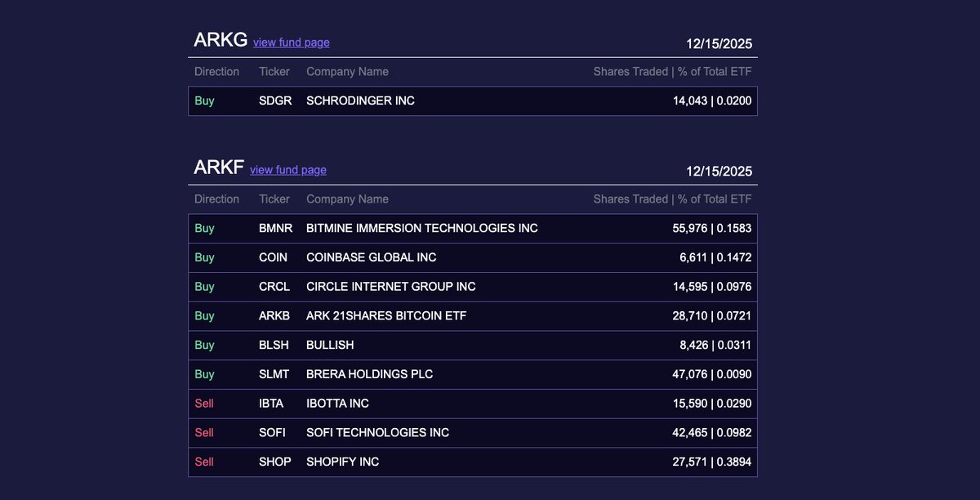Select the BMNR ticker row
The width and height of the screenshot is (980, 500).
click(275, 228)
